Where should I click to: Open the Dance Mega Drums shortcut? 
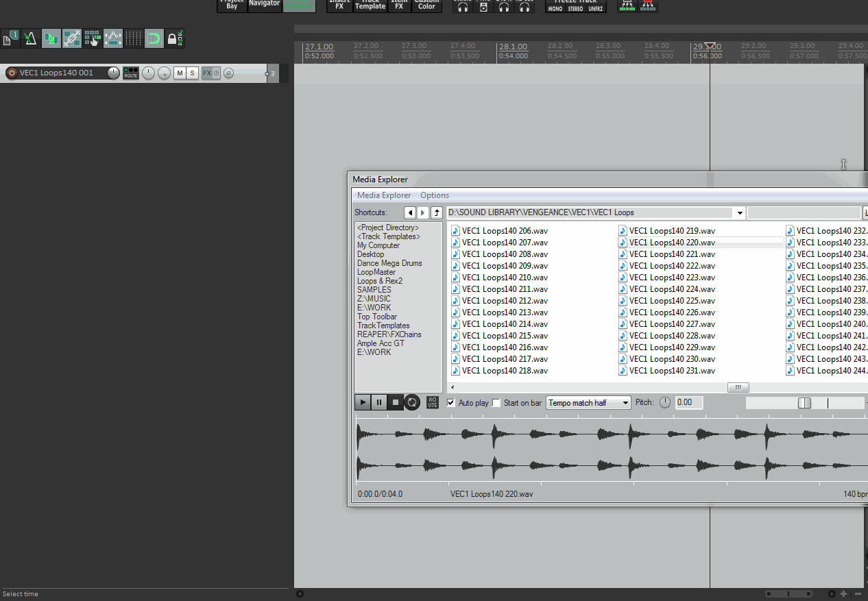tap(389, 263)
